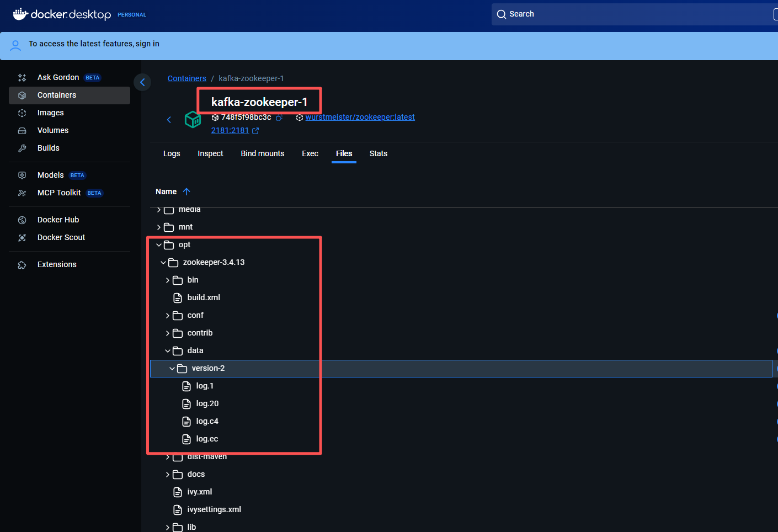The width and height of the screenshot is (778, 532).
Task: Expand the conf folder chevron
Action: click(x=168, y=316)
